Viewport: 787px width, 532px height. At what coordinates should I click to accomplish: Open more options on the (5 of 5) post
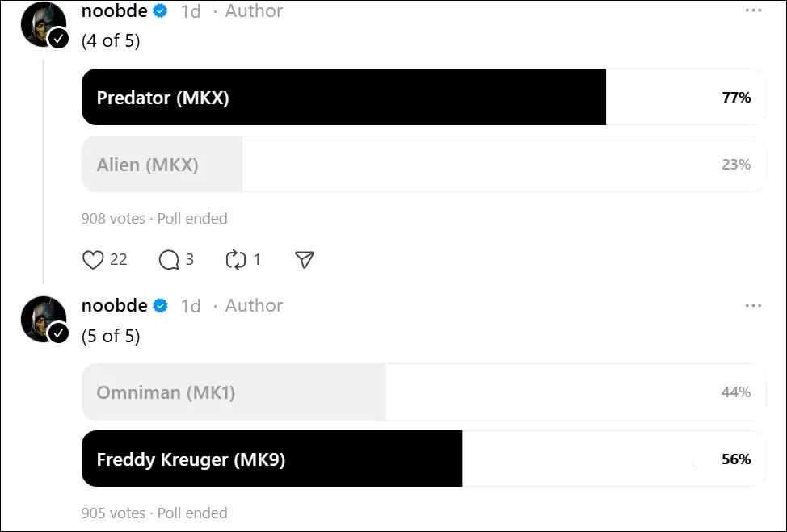(753, 306)
